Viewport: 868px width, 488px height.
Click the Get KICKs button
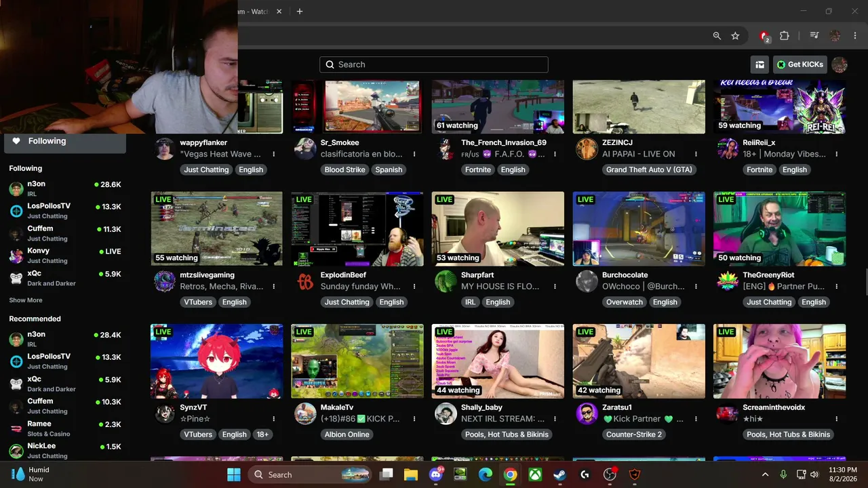(800, 64)
